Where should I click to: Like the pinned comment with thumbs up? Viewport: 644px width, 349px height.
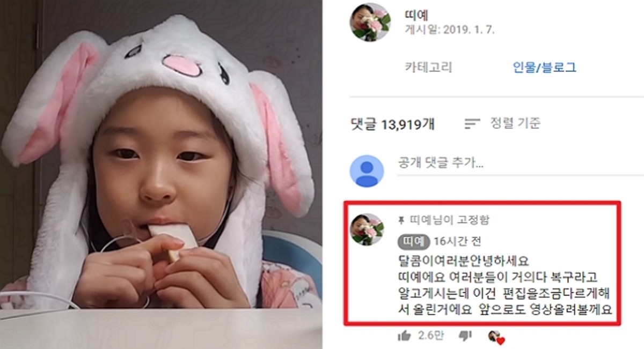[x=404, y=336]
